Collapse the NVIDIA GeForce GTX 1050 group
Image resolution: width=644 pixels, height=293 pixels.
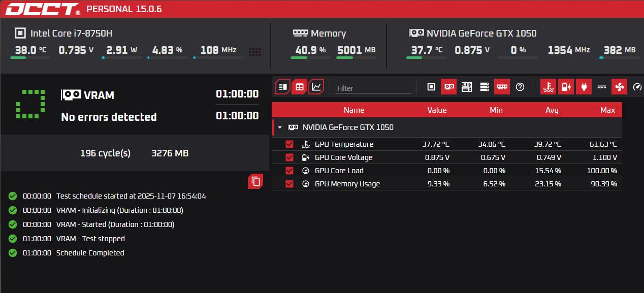[x=280, y=127]
